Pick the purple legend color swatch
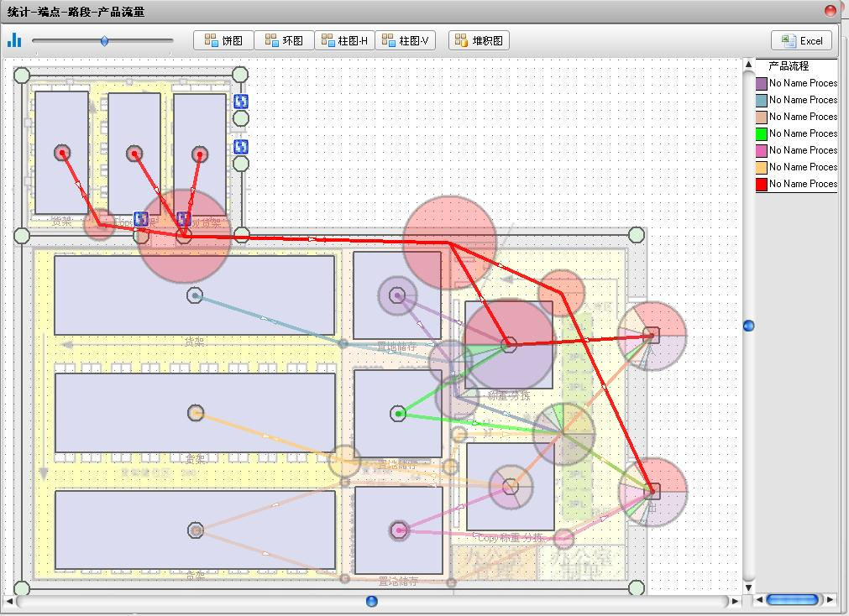Viewport: 849px width, 616px height. (x=761, y=84)
